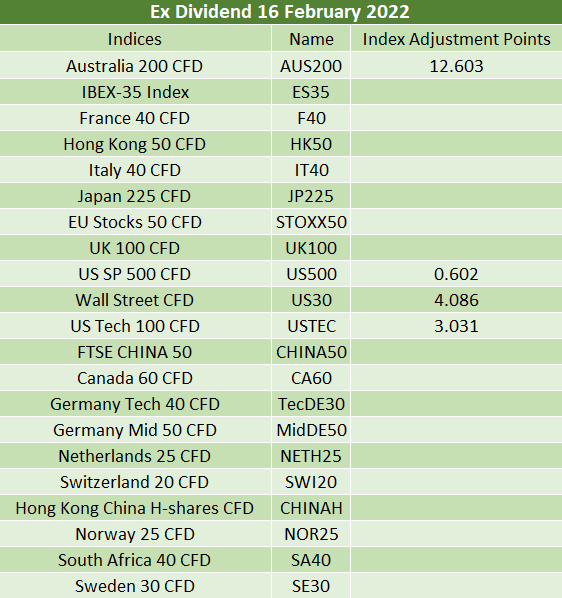The image size is (562, 598).
Task: Select the JP225 name cell
Action: [311, 196]
